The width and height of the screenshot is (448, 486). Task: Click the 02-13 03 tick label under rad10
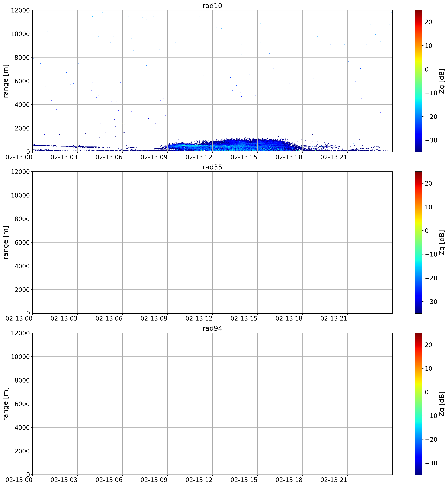[64, 157]
